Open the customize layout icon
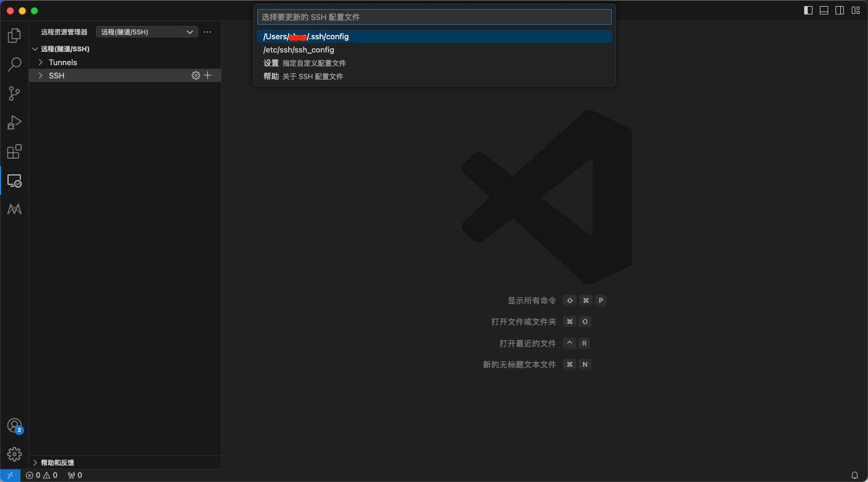 coord(855,10)
